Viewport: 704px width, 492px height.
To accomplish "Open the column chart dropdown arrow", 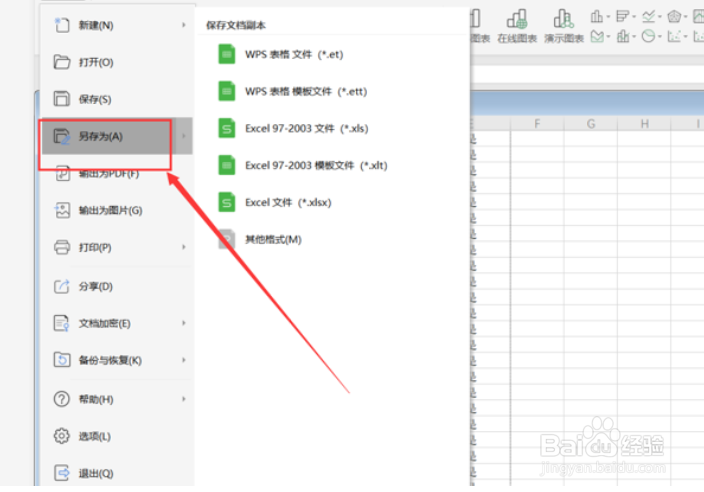I will click(x=608, y=17).
